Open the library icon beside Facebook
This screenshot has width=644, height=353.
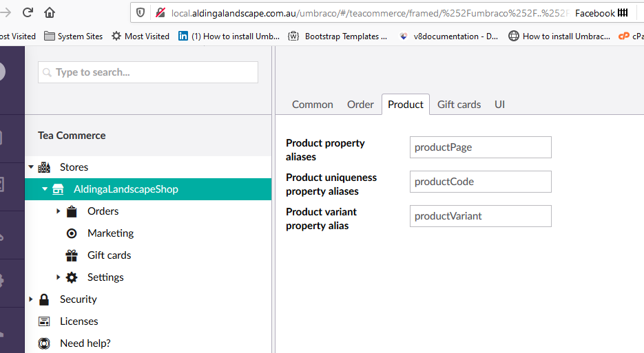pos(623,12)
